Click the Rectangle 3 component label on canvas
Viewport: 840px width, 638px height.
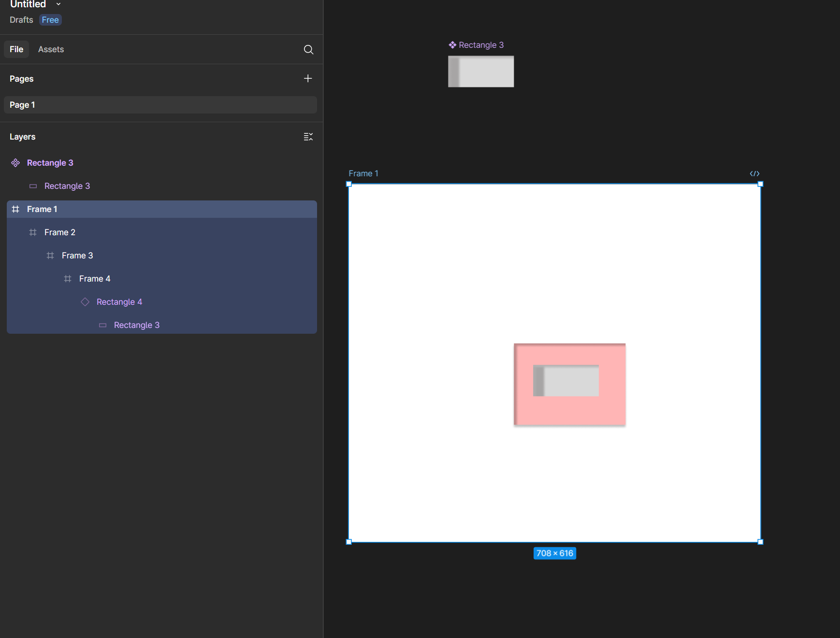pos(481,45)
